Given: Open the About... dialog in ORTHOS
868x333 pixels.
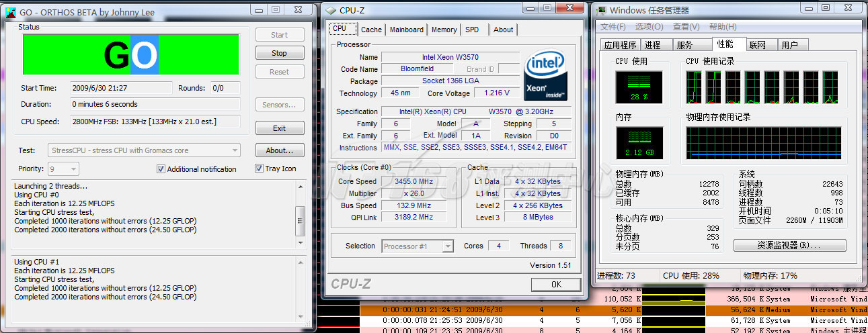Looking at the screenshot, I should 279,150.
